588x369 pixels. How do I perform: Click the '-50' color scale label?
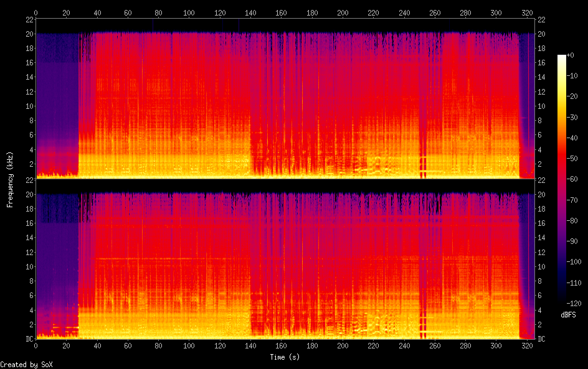pyautogui.click(x=572, y=159)
